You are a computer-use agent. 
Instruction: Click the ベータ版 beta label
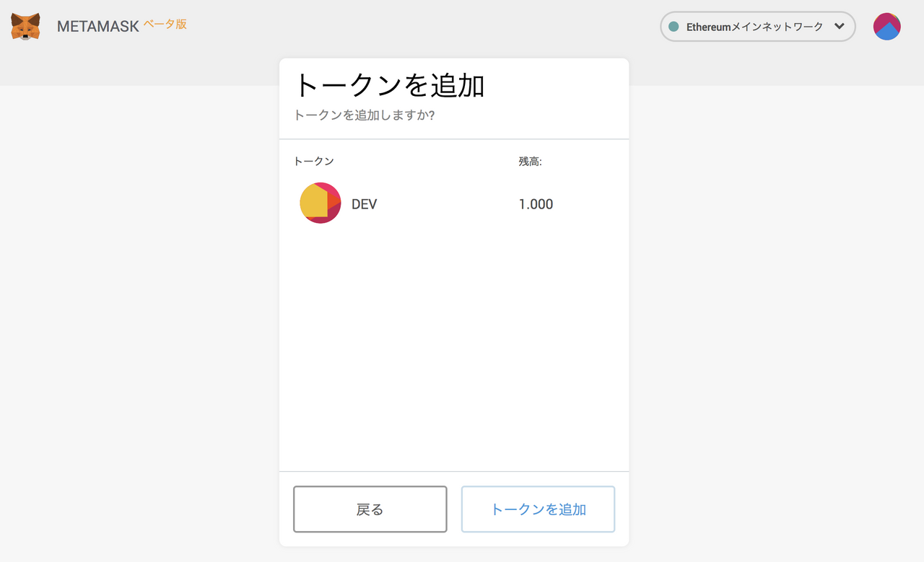click(165, 24)
